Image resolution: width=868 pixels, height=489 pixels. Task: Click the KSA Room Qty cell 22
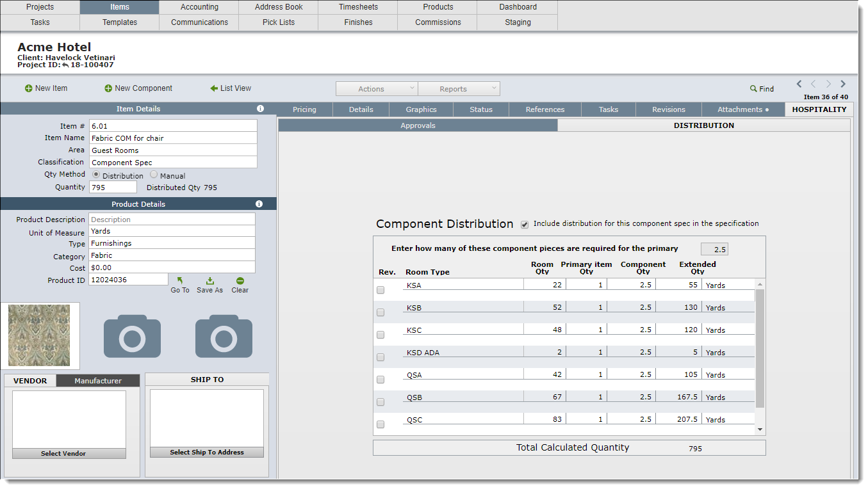(545, 285)
